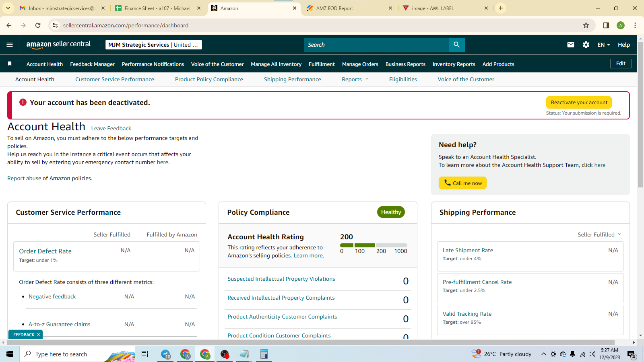The width and height of the screenshot is (644, 362).
Task: Open Seller Fulfilled dropdown in Shipping Performance
Action: [599, 234]
